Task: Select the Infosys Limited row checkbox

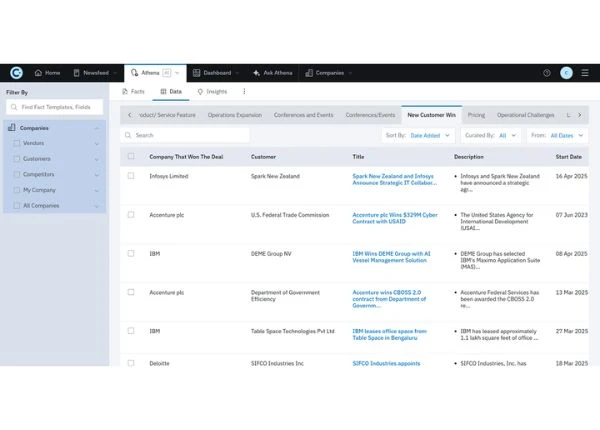Action: click(131, 176)
